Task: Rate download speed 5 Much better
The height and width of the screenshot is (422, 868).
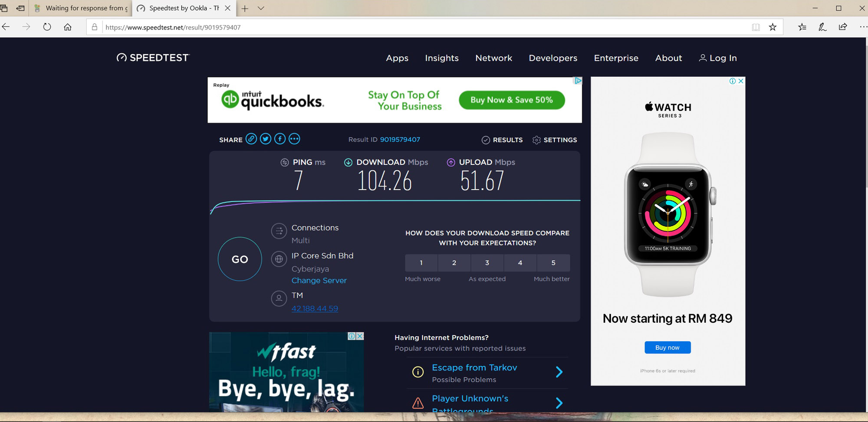Action: [553, 262]
